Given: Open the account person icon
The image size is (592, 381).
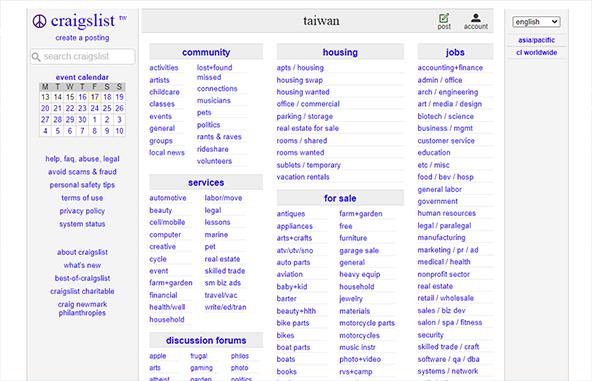Looking at the screenshot, I should tap(476, 17).
